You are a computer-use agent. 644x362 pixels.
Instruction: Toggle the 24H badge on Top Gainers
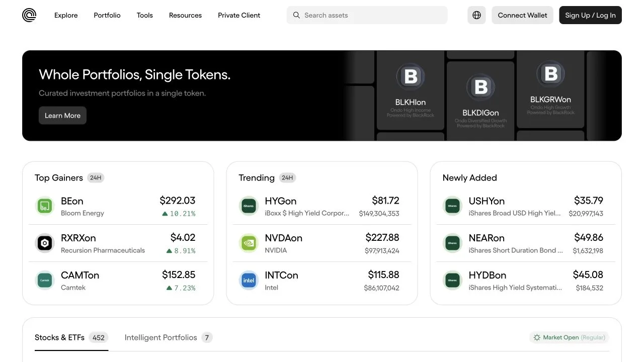point(96,178)
